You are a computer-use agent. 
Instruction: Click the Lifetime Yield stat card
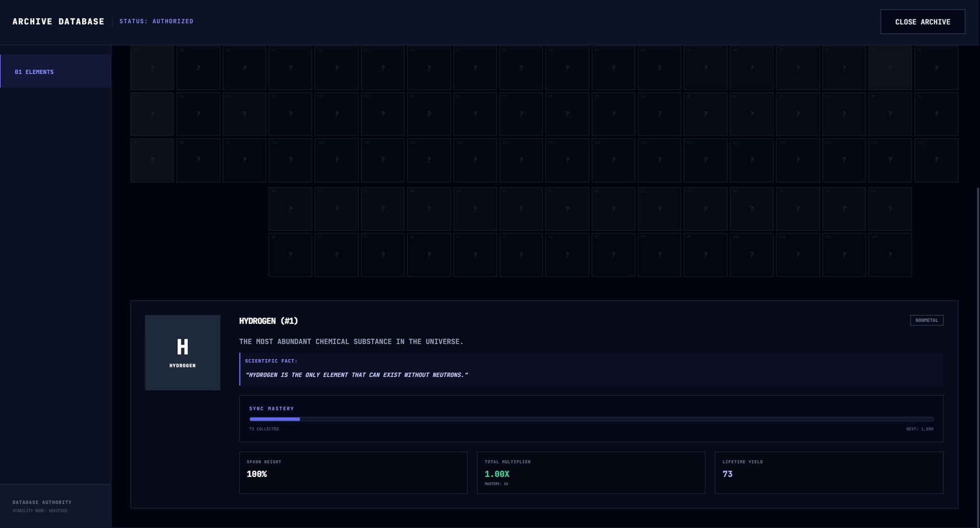click(828, 472)
